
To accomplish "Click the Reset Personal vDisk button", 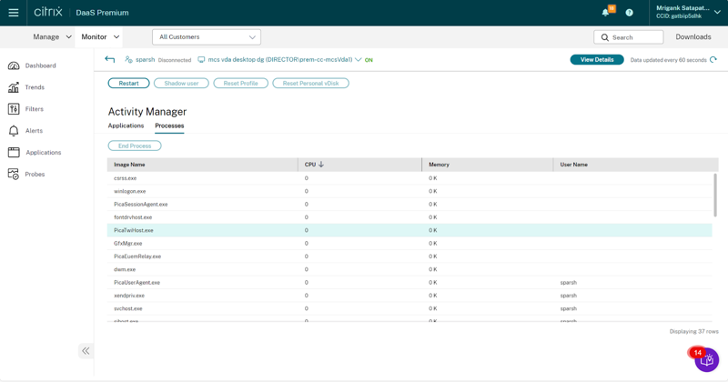I will pos(311,83).
